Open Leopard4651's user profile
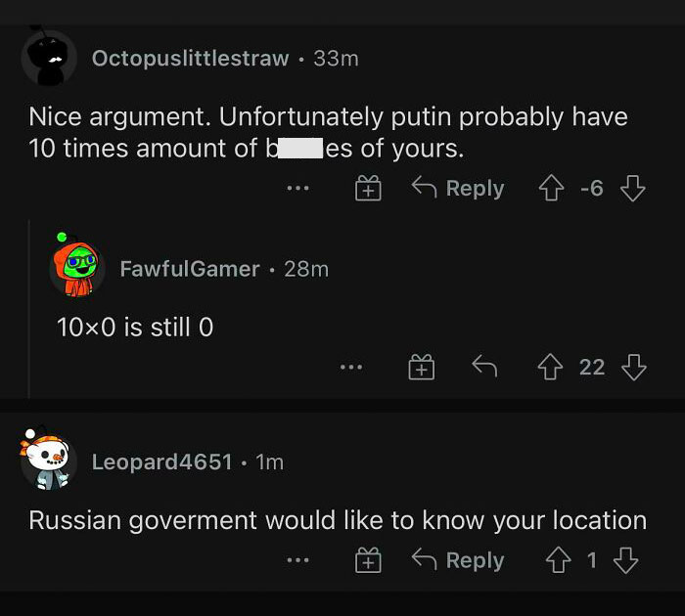This screenshot has width=685, height=616. click(161, 462)
